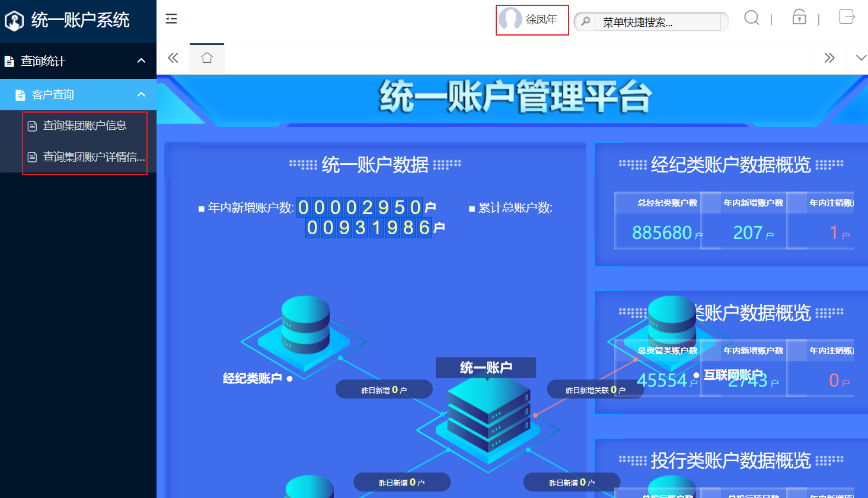
Task: Click 昨日新增 0 户 badge near 经纪类账户
Action: point(384,390)
